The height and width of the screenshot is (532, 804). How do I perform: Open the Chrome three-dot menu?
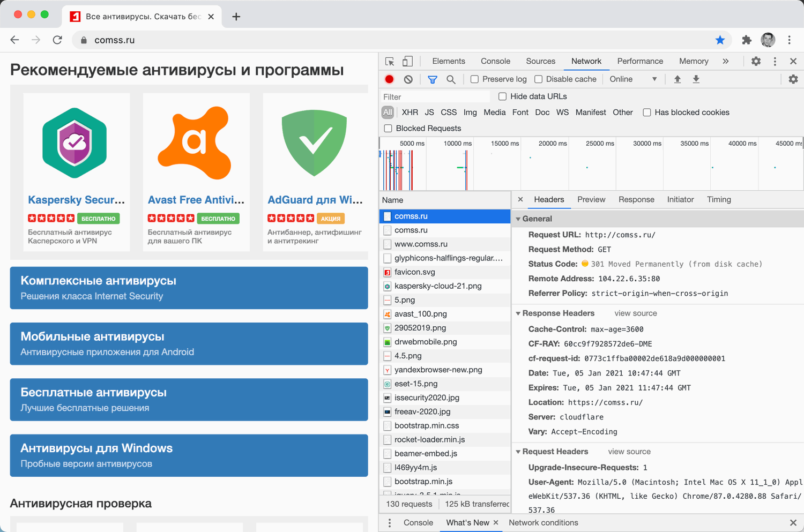(x=790, y=40)
